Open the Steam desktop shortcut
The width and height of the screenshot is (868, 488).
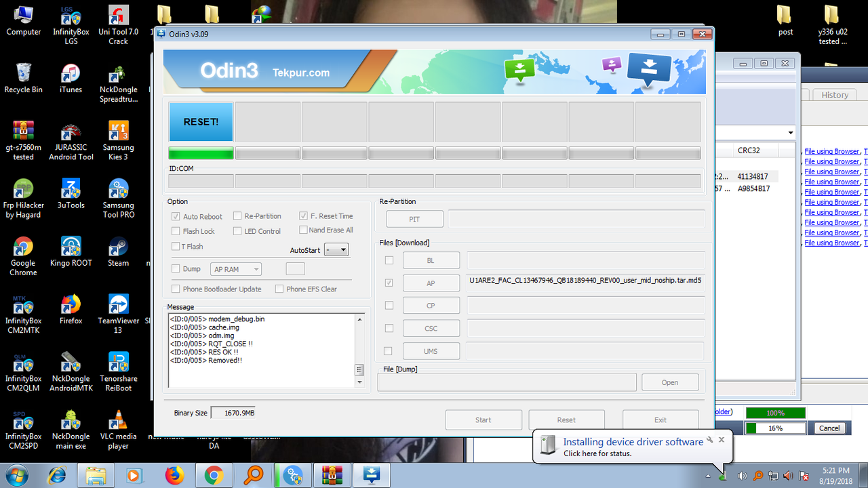[x=118, y=251]
